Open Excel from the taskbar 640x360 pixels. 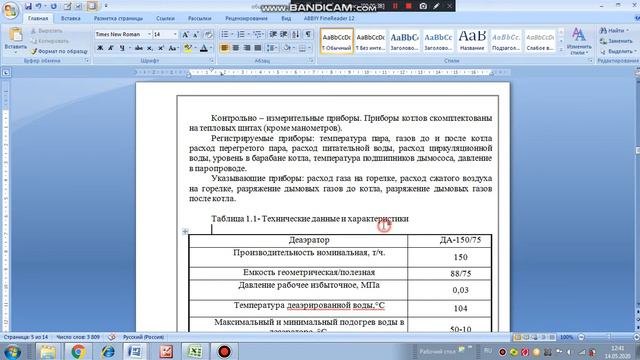(195, 351)
